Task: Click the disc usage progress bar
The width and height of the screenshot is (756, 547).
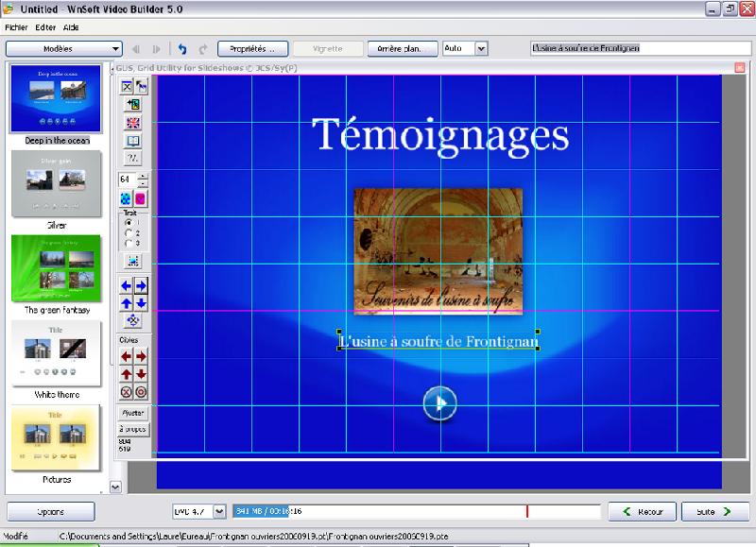Action: point(417,511)
